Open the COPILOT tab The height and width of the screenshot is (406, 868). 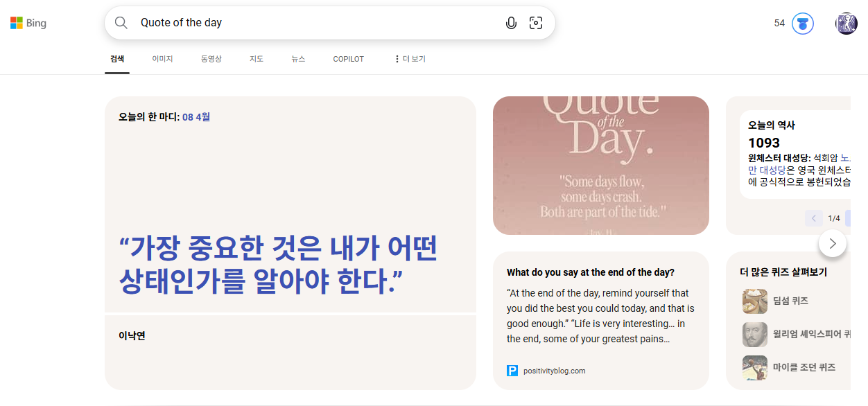(348, 59)
